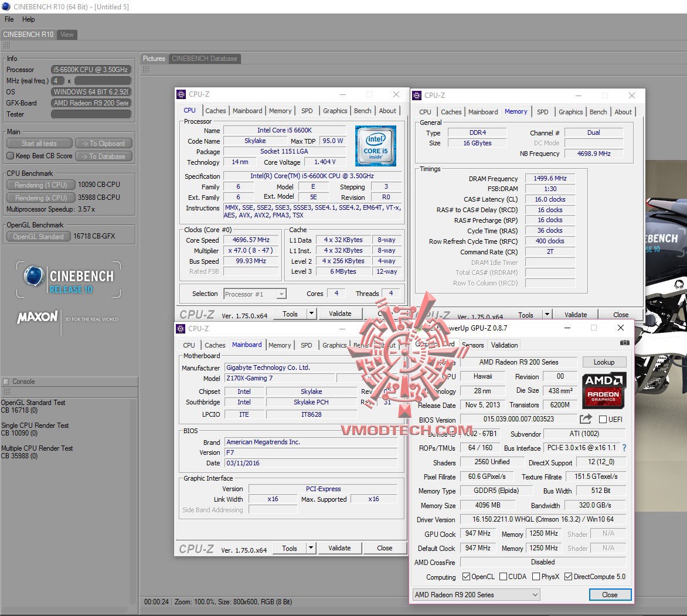Click the Tools button in CPU tab window
This screenshot has width=687, height=616.
point(290,313)
